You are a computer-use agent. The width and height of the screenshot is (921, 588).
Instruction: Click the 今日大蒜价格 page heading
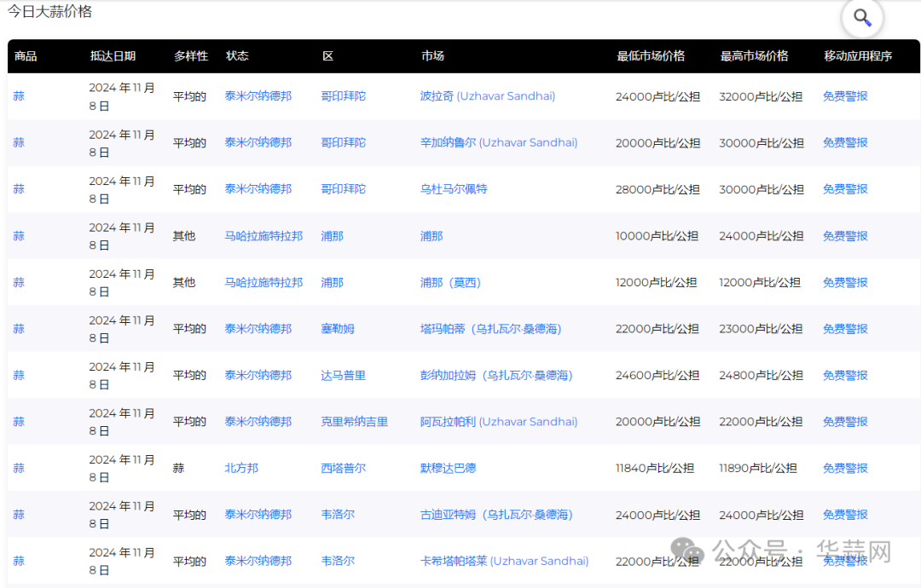point(49,12)
